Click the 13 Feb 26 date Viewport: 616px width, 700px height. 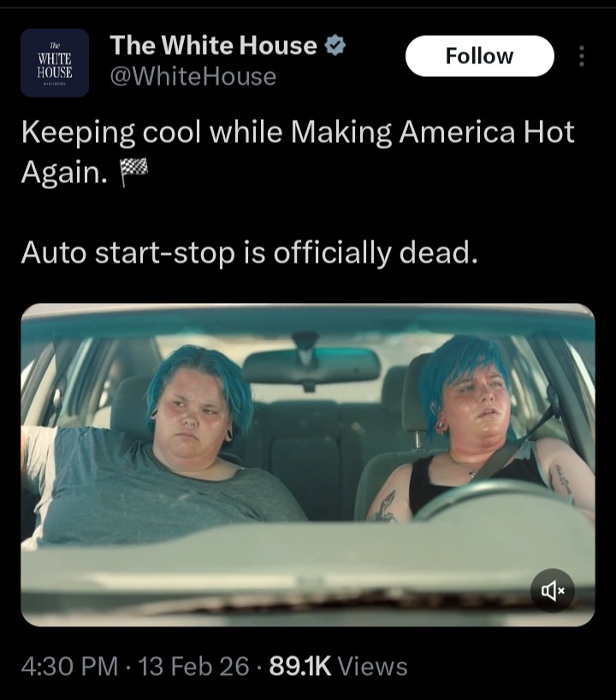(x=193, y=666)
